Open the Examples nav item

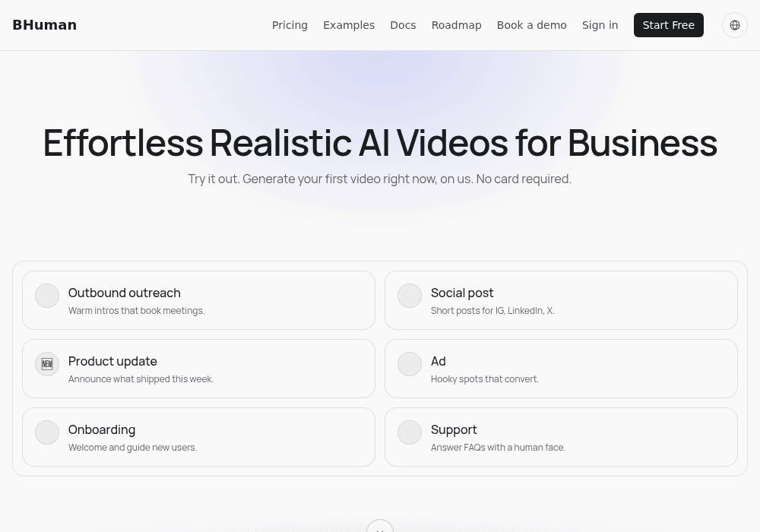coord(349,25)
